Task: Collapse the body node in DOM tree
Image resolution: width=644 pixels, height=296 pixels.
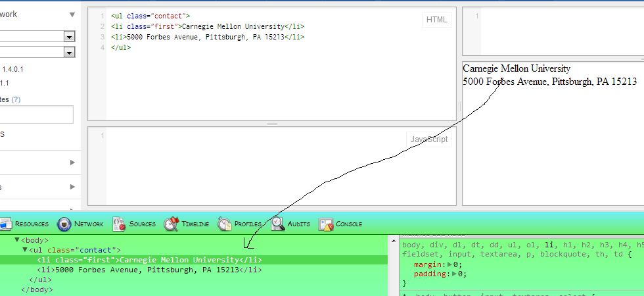Action: click(x=17, y=240)
